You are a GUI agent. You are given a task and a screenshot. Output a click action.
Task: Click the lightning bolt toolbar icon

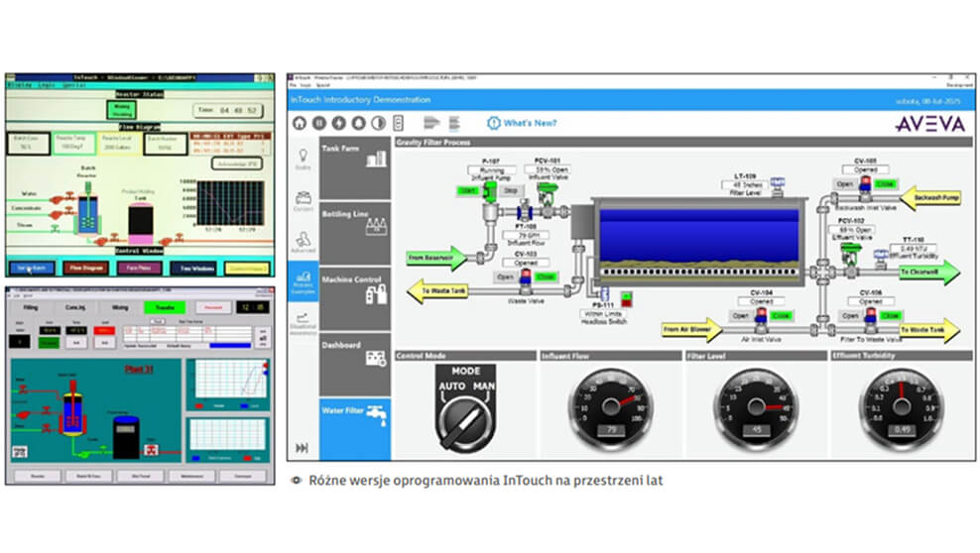339,123
